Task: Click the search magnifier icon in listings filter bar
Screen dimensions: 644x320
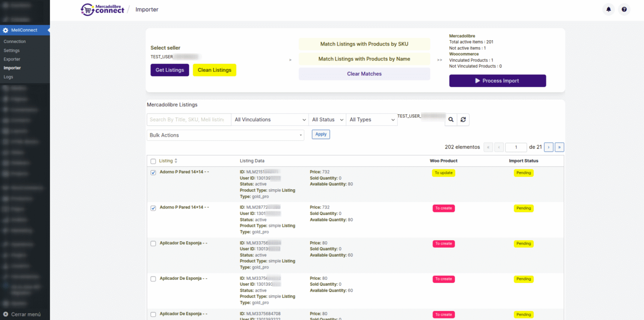Action: tap(451, 119)
